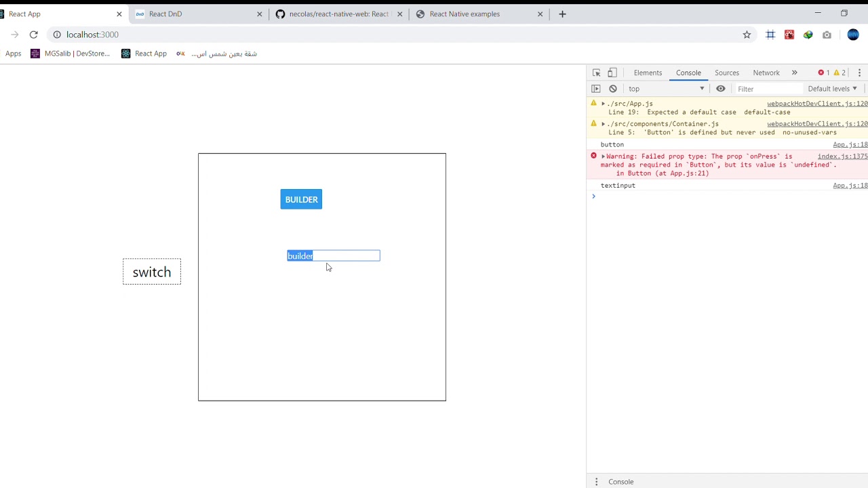Open the drawer menu beside Console
The image size is (868, 488).
pos(597,482)
